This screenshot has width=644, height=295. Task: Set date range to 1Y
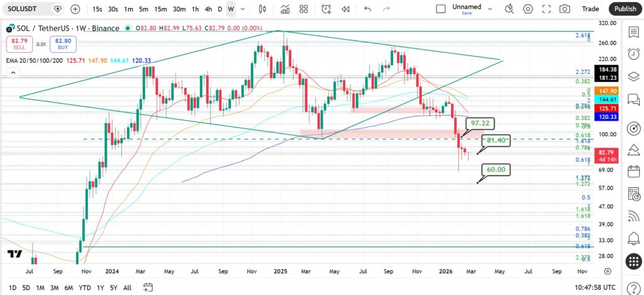[x=100, y=287]
